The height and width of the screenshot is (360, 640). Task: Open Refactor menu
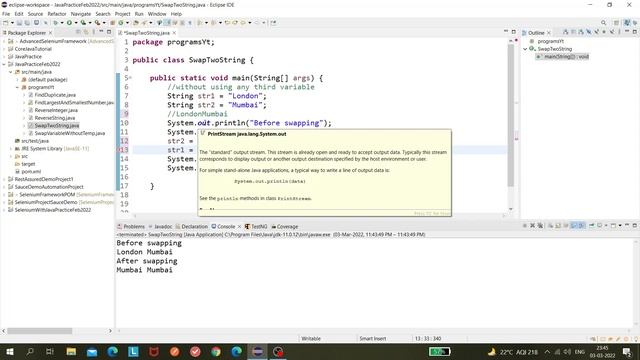[57, 14]
